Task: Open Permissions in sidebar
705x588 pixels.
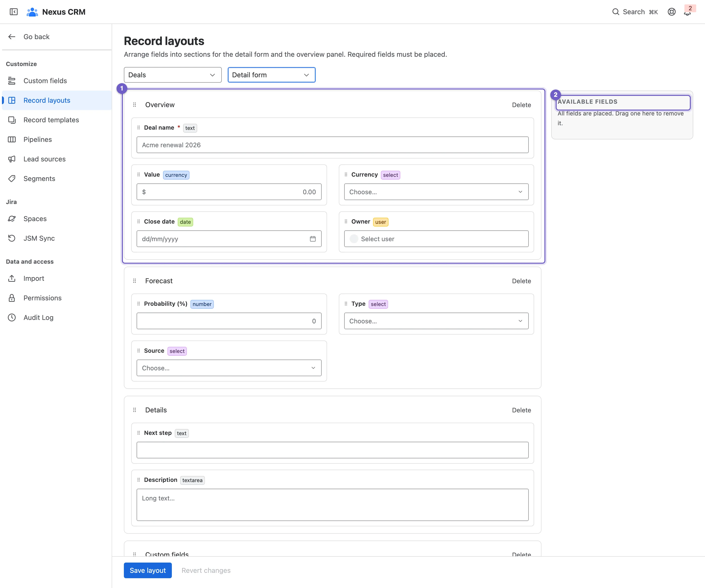Action: 57,298
